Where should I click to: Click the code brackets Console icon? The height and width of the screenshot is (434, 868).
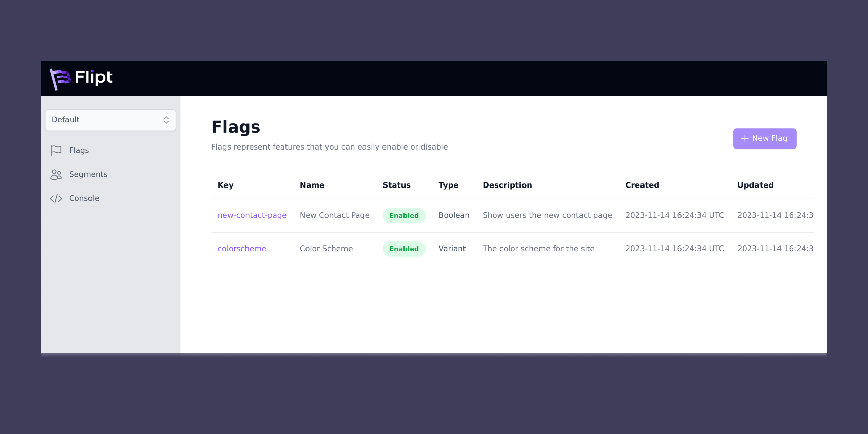56,198
